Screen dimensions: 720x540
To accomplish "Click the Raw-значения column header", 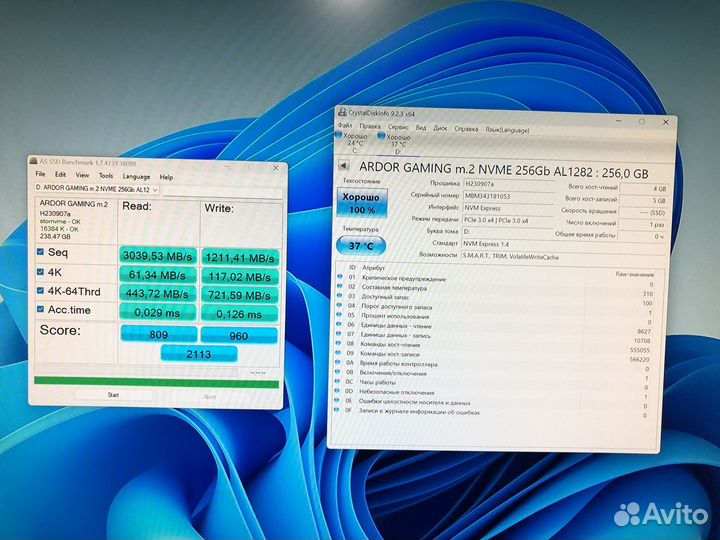I will click(634, 274).
